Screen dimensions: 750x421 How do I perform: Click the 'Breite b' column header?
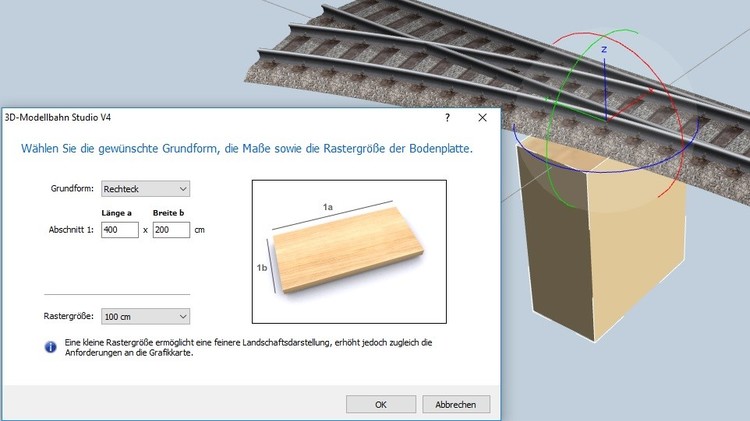click(x=168, y=213)
